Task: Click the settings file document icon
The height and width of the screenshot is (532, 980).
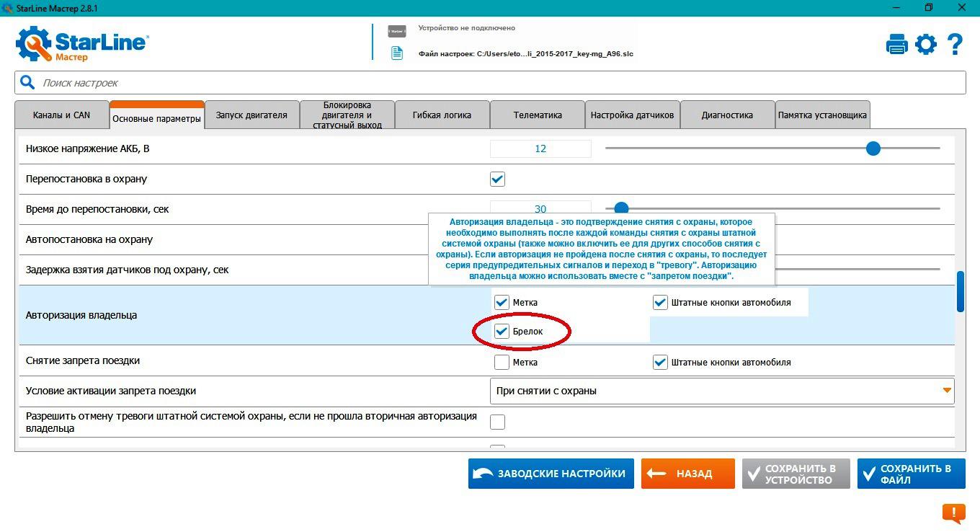Action: click(x=397, y=53)
